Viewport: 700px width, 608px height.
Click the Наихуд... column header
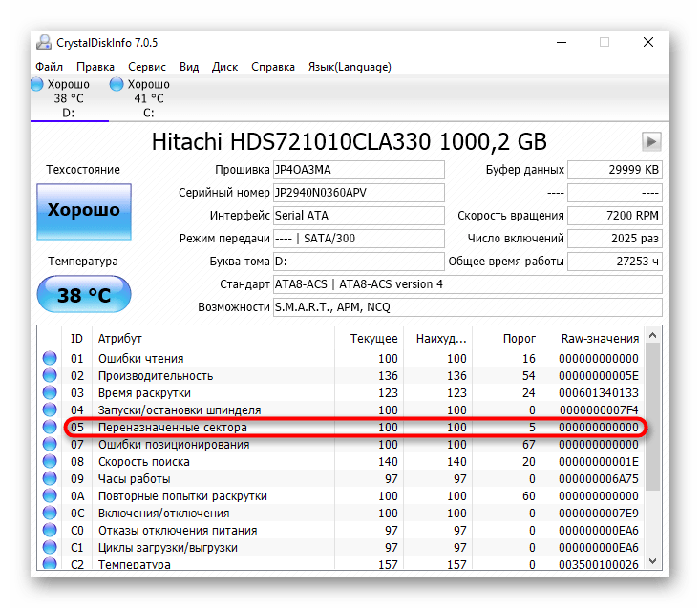(x=438, y=339)
